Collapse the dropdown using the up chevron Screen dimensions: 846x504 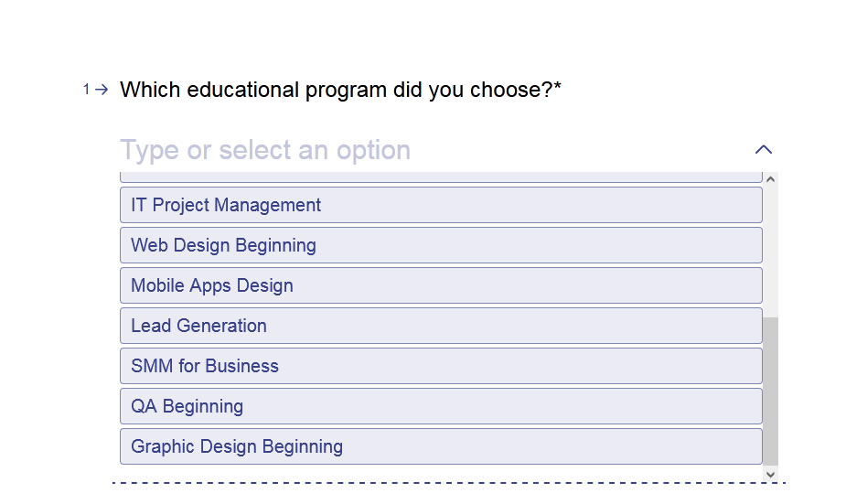click(764, 149)
